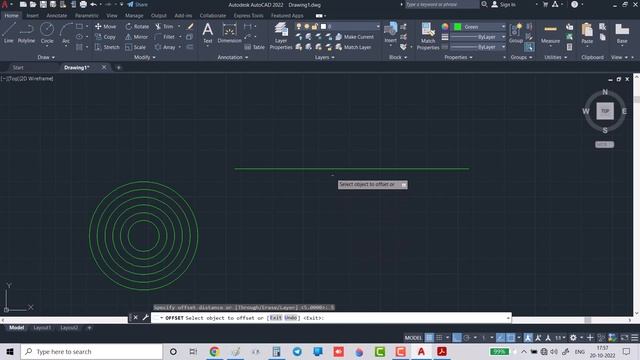Activate the Mirror tool

coord(136,37)
